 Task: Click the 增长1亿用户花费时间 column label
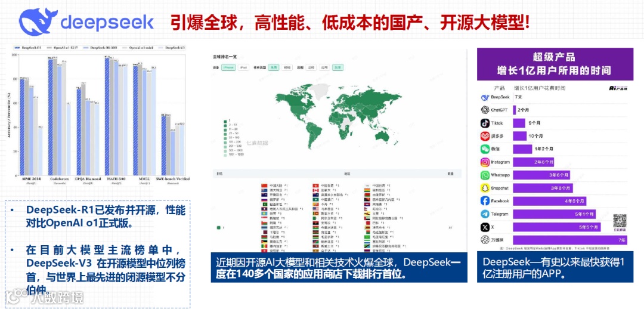[x=540, y=88]
